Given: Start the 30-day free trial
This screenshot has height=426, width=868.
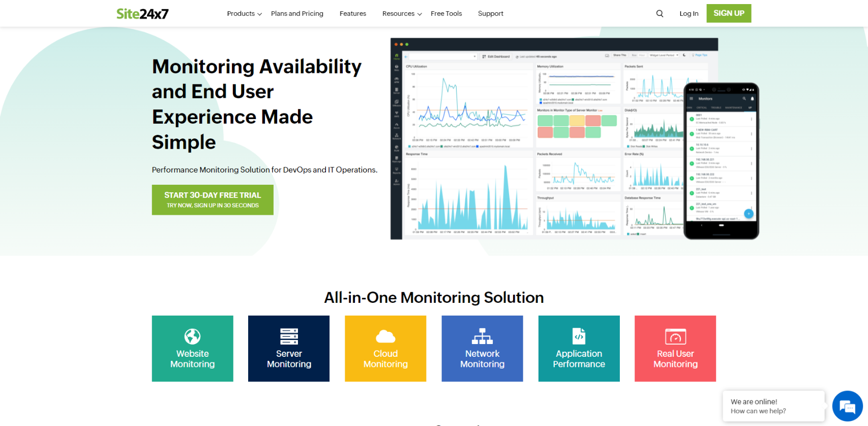Looking at the screenshot, I should point(213,200).
